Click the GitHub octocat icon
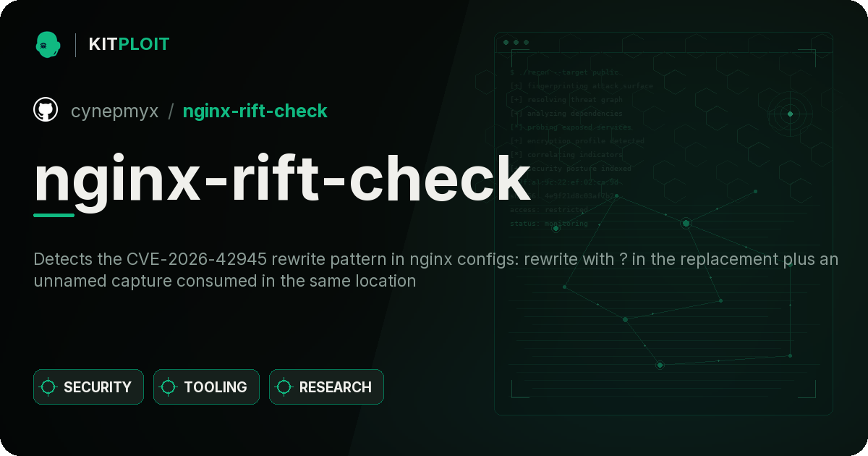Viewport: 868px width, 456px height. 46,110
